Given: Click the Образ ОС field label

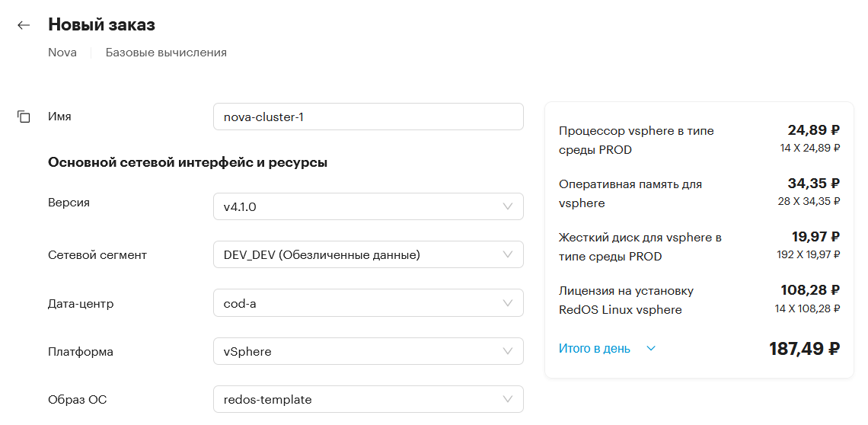Looking at the screenshot, I should point(78,400).
